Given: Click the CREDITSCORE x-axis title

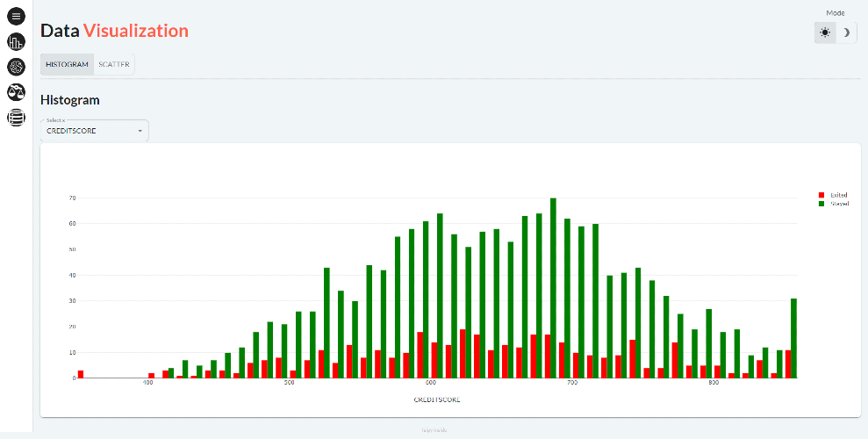Looking at the screenshot, I should point(437,399).
